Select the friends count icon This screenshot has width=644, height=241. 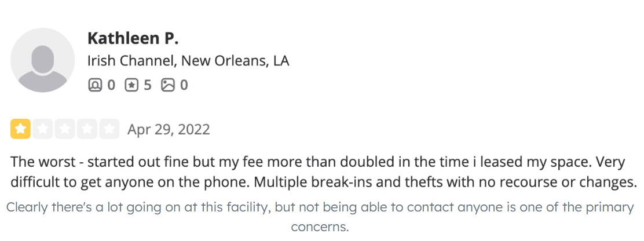pyautogui.click(x=95, y=85)
